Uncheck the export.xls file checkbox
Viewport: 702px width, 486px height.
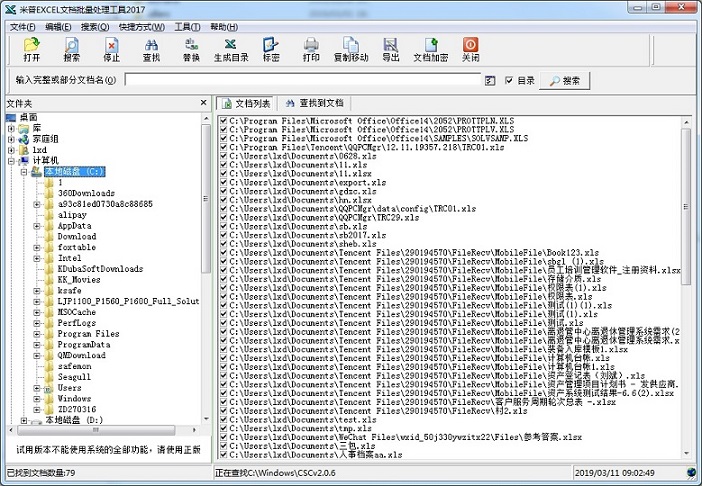coord(224,183)
